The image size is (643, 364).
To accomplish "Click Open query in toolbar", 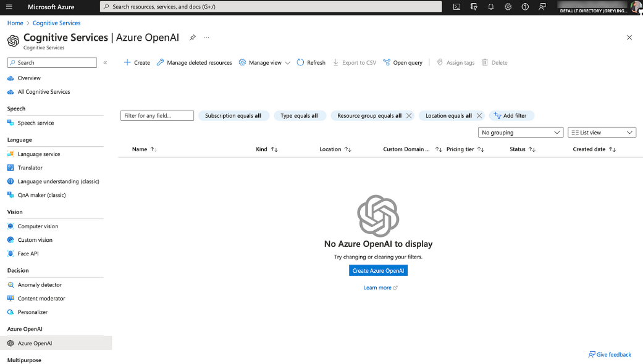I will [403, 63].
